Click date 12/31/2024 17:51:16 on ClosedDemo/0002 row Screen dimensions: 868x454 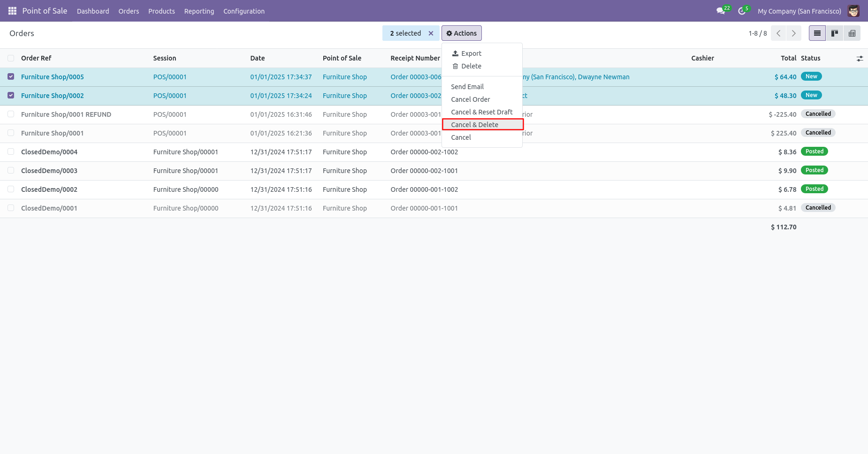pos(281,189)
